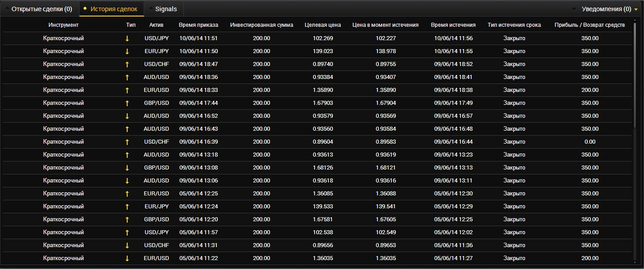Viewport: 644px width, 269px height.
Task: Click the indicator dot beside Открытые сделки
Action: coord(7,9)
